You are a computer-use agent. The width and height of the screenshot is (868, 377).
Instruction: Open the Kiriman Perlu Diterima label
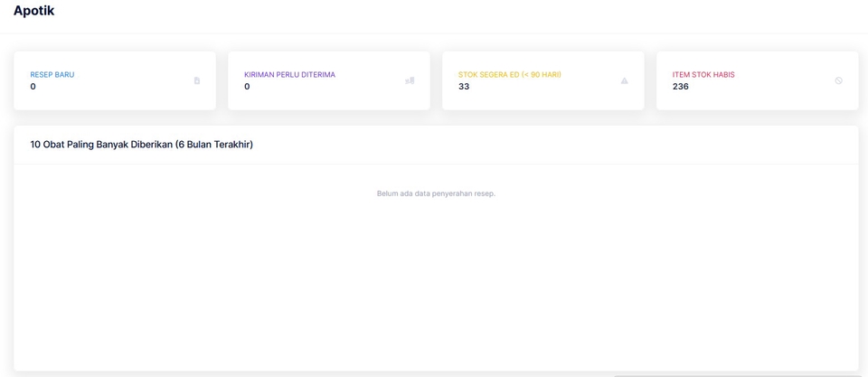click(x=289, y=75)
